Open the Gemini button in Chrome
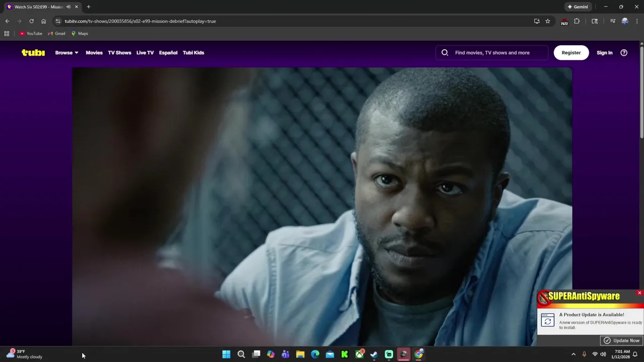Screen dimensions: 644x362 point(578,7)
